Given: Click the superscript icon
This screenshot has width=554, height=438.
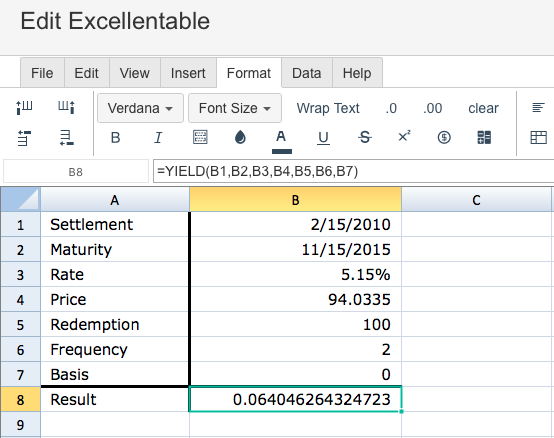Looking at the screenshot, I should [404, 136].
